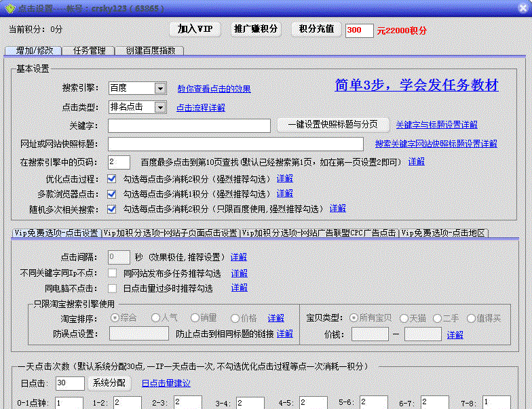Open the 简单3步，学会发任务教材 link
Screen dimensions: 532x409
[x=416, y=85]
